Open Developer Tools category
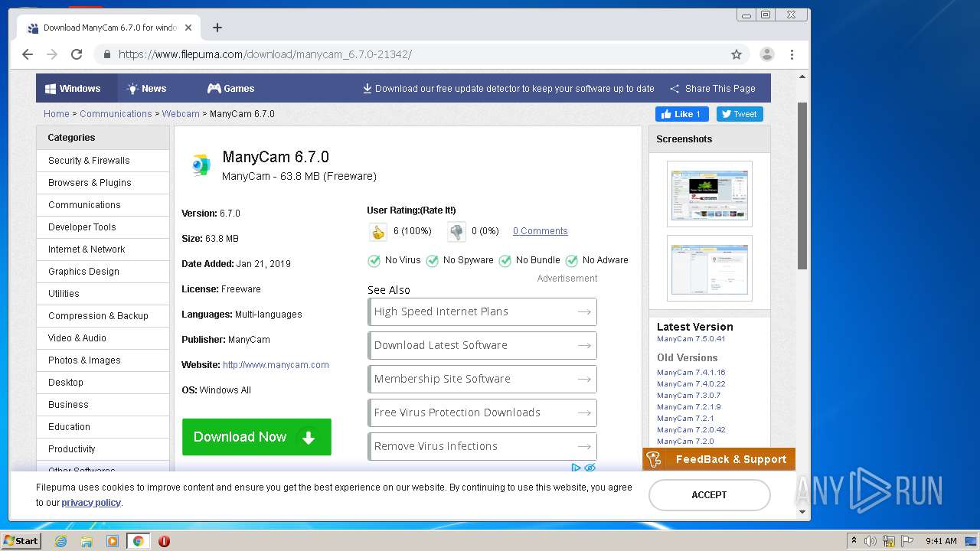Screen dimensions: 980x551 pyautogui.click(x=103, y=227)
